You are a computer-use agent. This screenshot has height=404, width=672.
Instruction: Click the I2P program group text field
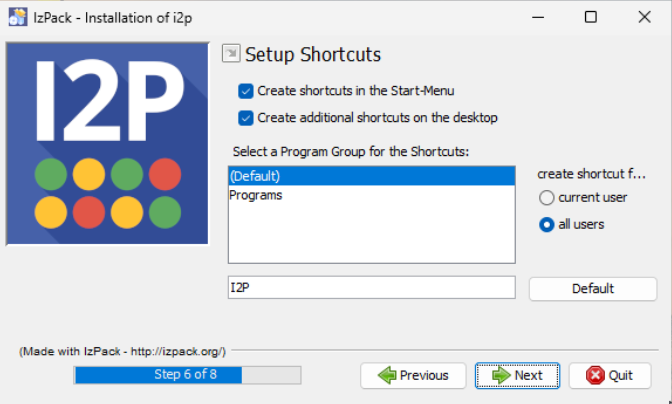click(371, 288)
